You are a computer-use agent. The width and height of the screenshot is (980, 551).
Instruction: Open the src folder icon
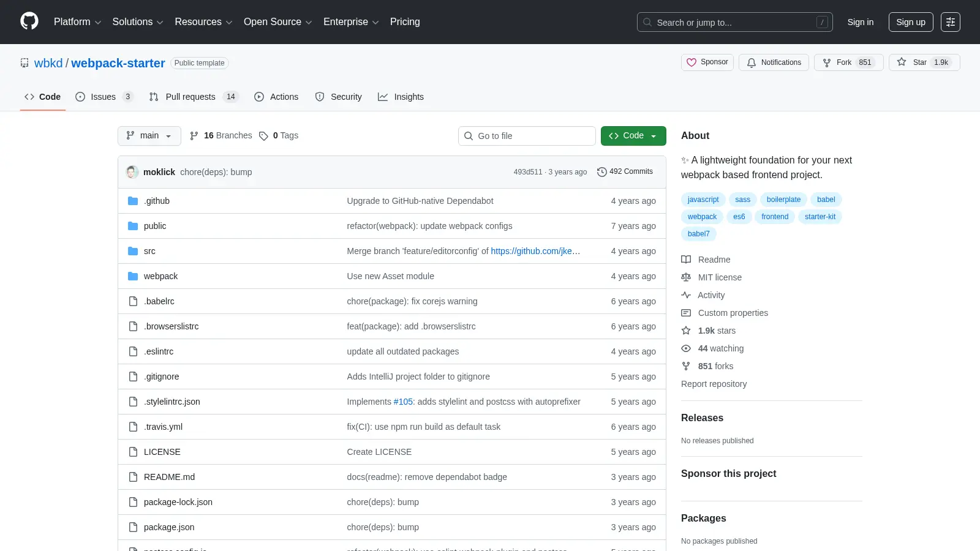point(133,251)
